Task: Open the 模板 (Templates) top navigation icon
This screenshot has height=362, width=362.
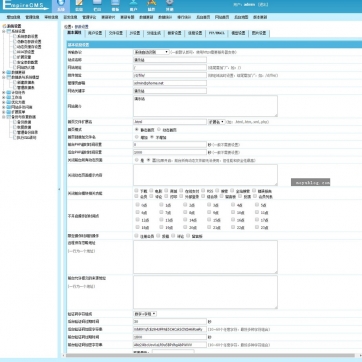Action: click(115, 6)
